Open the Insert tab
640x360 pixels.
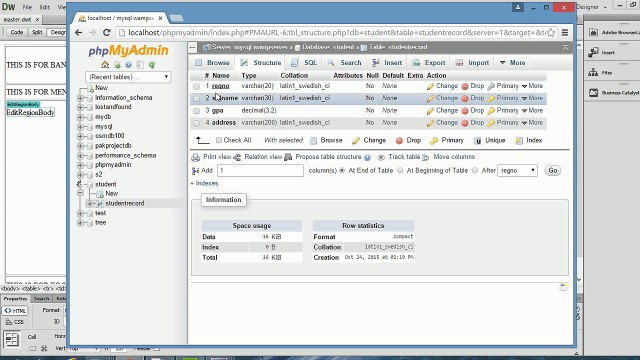point(387,63)
